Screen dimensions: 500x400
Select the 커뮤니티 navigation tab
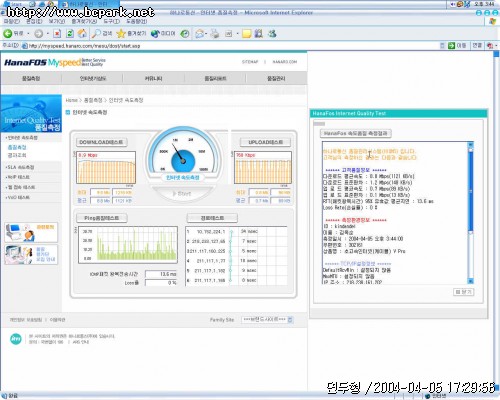pyautogui.click(x=153, y=78)
